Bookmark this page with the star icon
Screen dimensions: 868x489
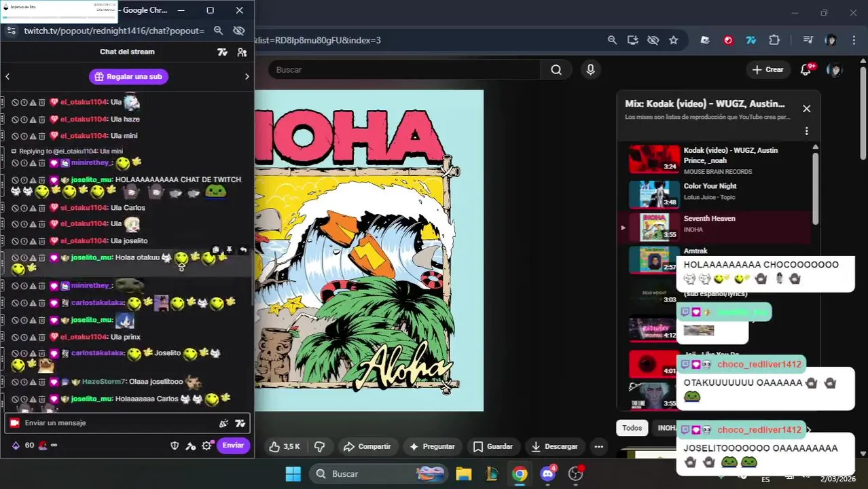coord(673,40)
